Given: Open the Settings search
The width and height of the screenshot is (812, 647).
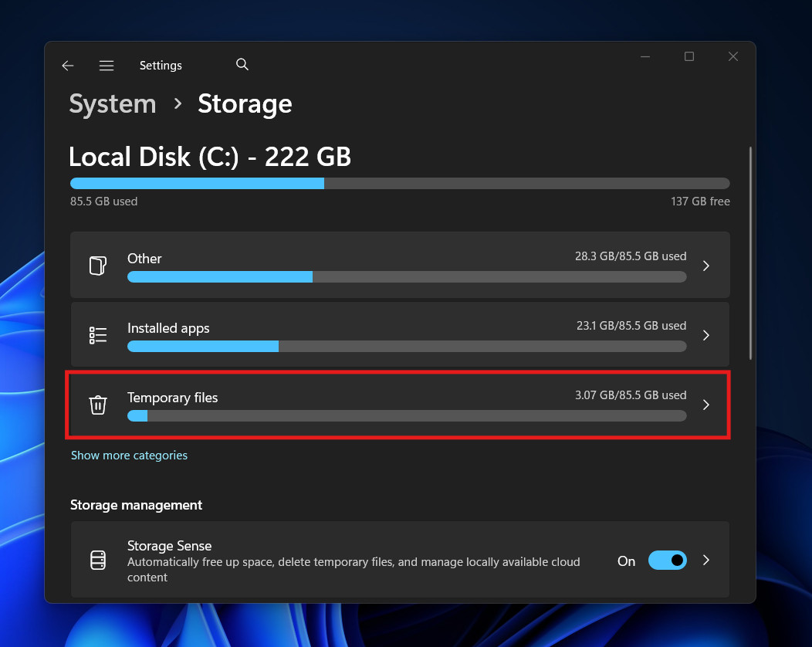Looking at the screenshot, I should [x=242, y=64].
